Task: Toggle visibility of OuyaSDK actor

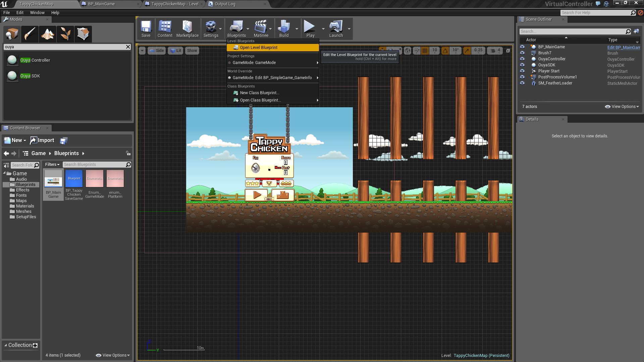Action: [x=522, y=65]
